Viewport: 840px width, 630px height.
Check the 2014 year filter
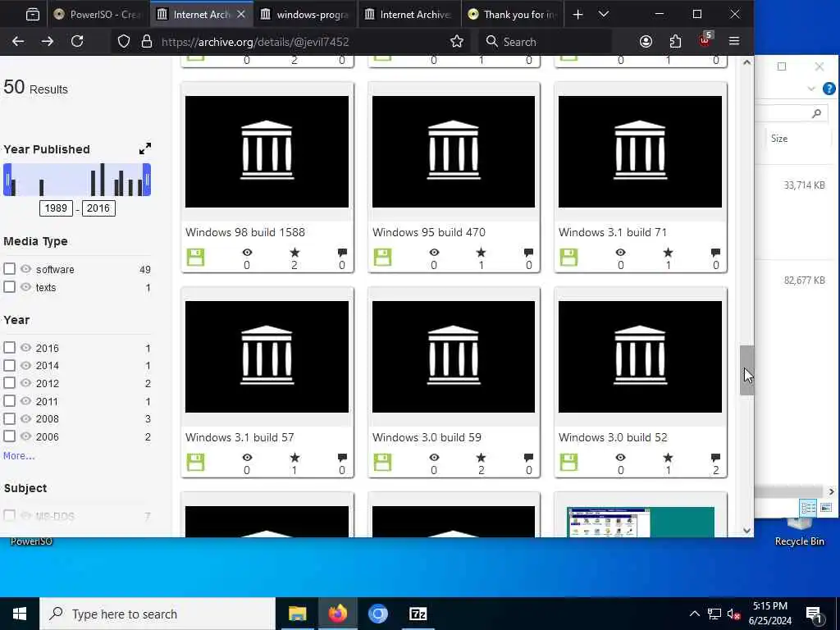(9, 365)
